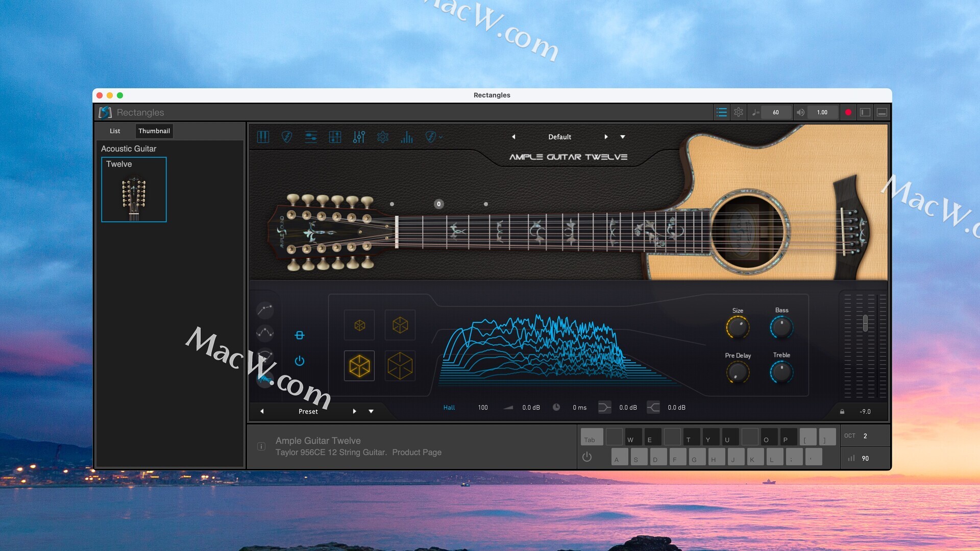The width and height of the screenshot is (980, 551).
Task: Open the Default preset dropdown menu
Action: (x=623, y=137)
